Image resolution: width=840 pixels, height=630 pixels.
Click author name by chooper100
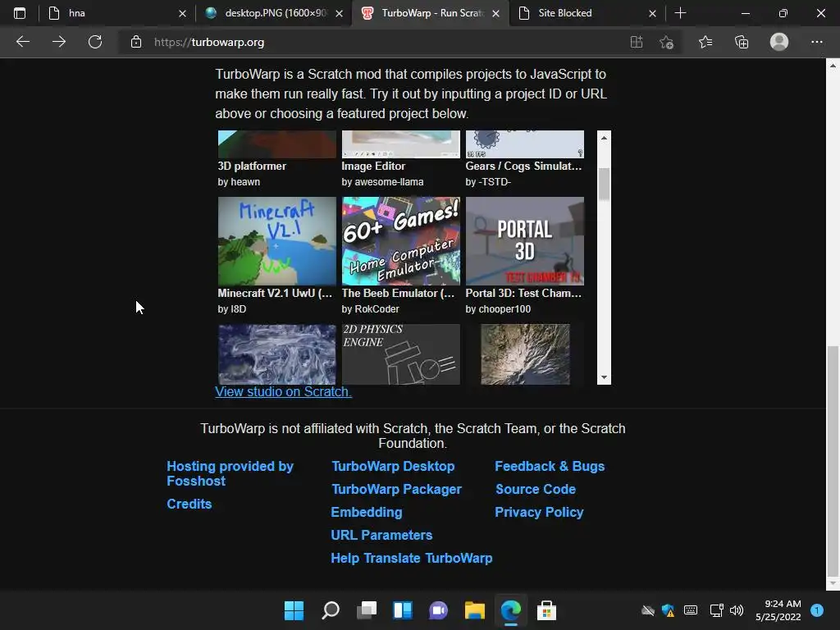[498, 309]
